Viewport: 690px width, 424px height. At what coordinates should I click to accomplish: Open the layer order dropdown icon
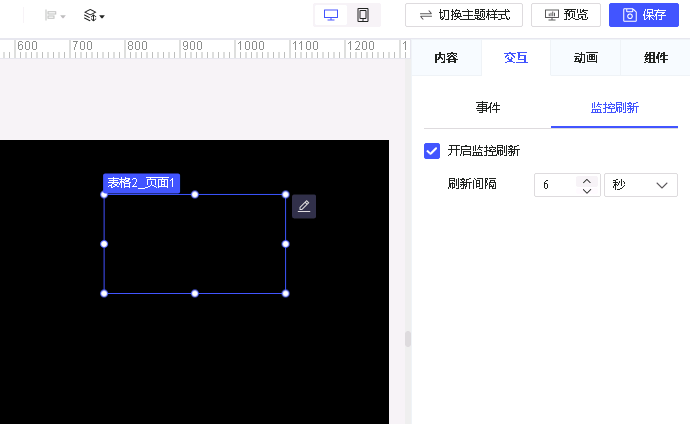coord(94,16)
